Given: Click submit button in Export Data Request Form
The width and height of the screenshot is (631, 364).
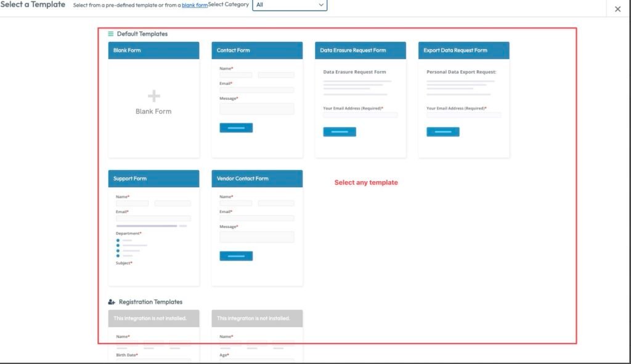Looking at the screenshot, I should click(442, 132).
